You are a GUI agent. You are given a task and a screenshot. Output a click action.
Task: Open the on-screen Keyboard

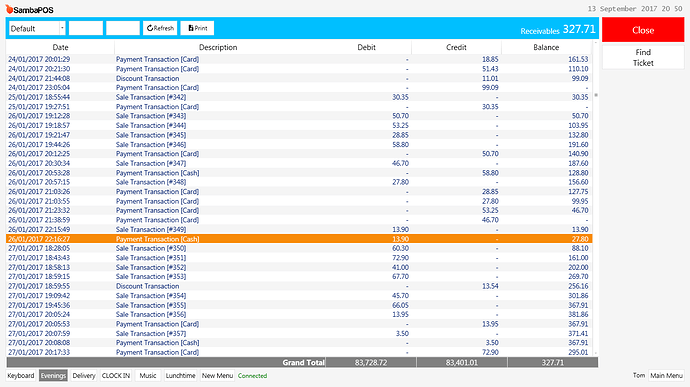[21, 376]
